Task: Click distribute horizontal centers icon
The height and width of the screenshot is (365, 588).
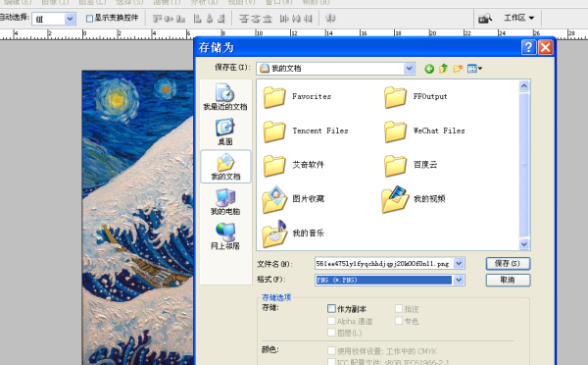Action: click(296, 19)
